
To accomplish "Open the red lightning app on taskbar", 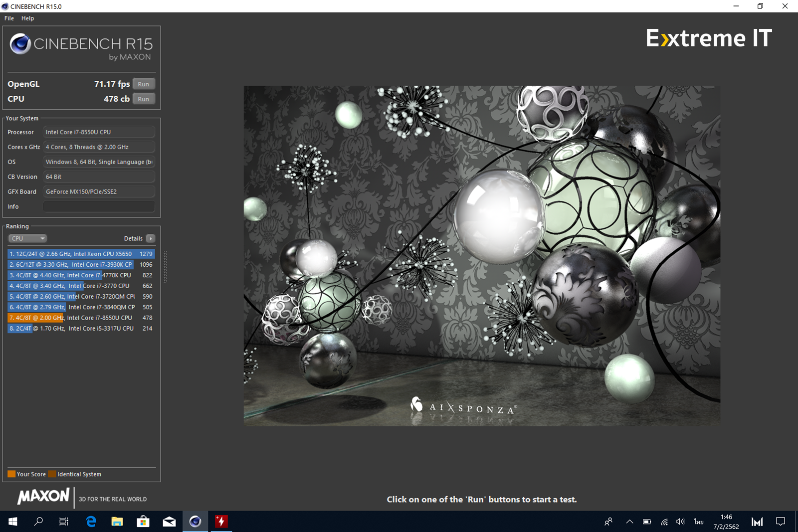I will [x=221, y=522].
